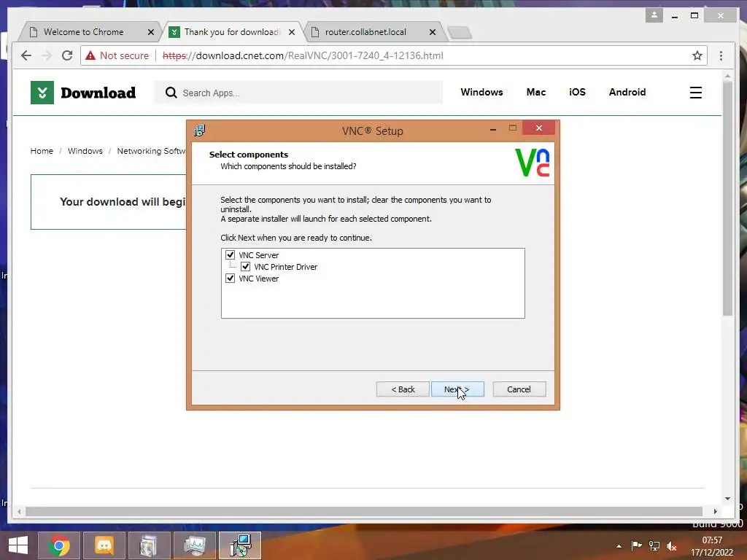This screenshot has width=747, height=560.
Task: Click the horizontal scroll right arrow
Action: coord(715,511)
